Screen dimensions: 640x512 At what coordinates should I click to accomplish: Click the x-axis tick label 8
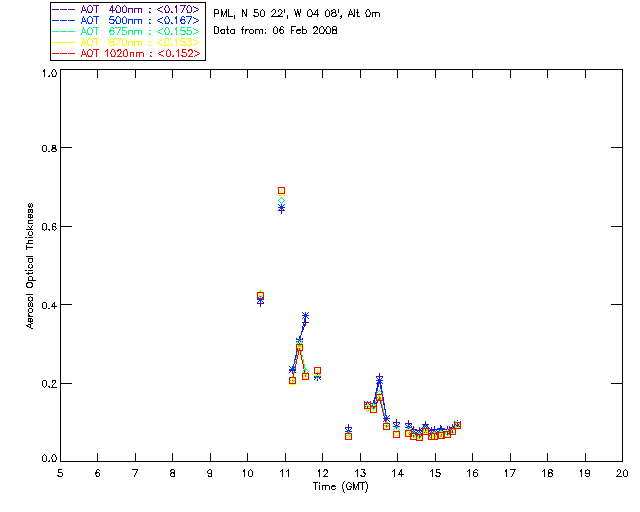click(x=173, y=473)
